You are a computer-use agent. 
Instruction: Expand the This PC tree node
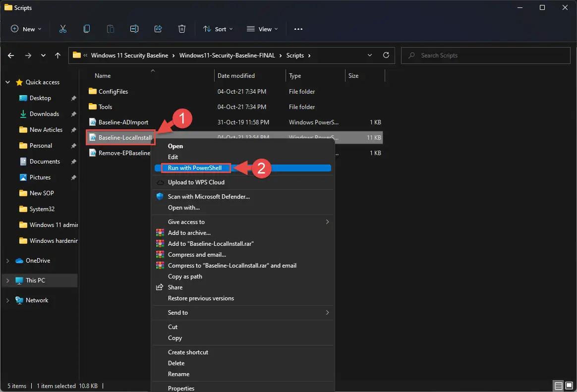point(8,280)
